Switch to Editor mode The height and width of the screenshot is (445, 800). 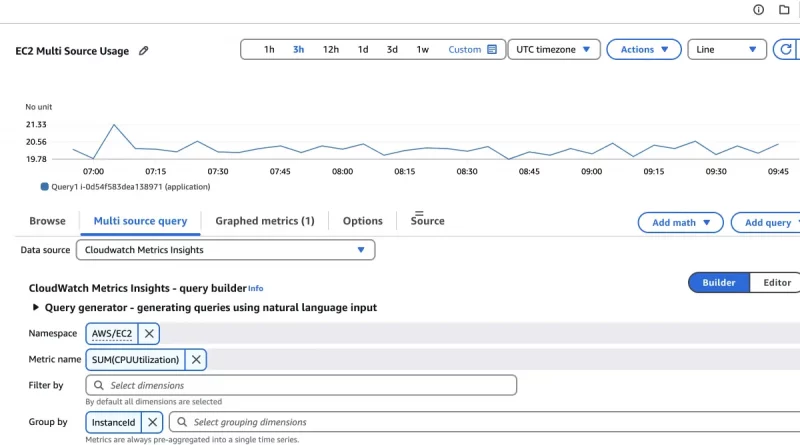[775, 283]
